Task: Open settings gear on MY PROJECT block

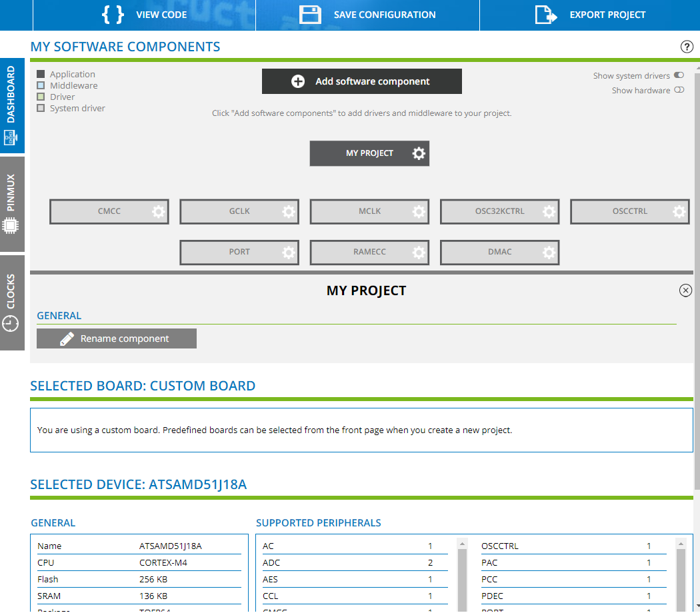Action: pos(418,153)
